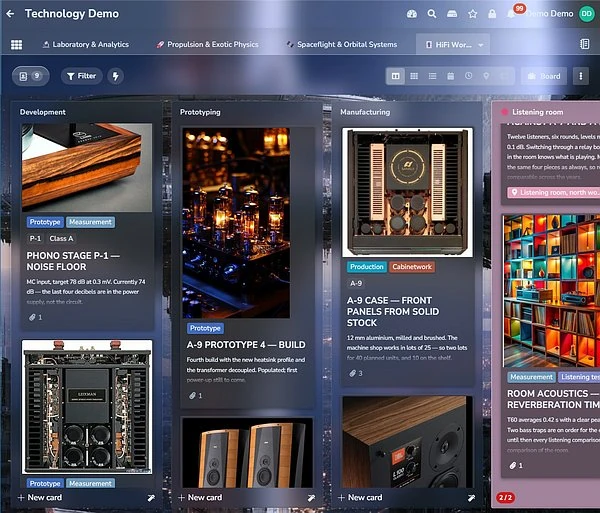Expand the HiFi Wor... tab dropdown arrow

coord(481,45)
